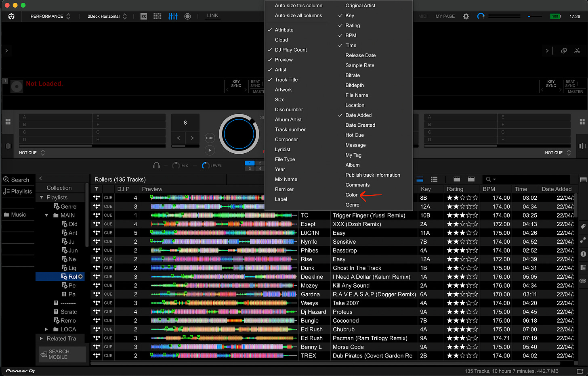
Task: Open the related tracks node icon
Action: pos(583,240)
